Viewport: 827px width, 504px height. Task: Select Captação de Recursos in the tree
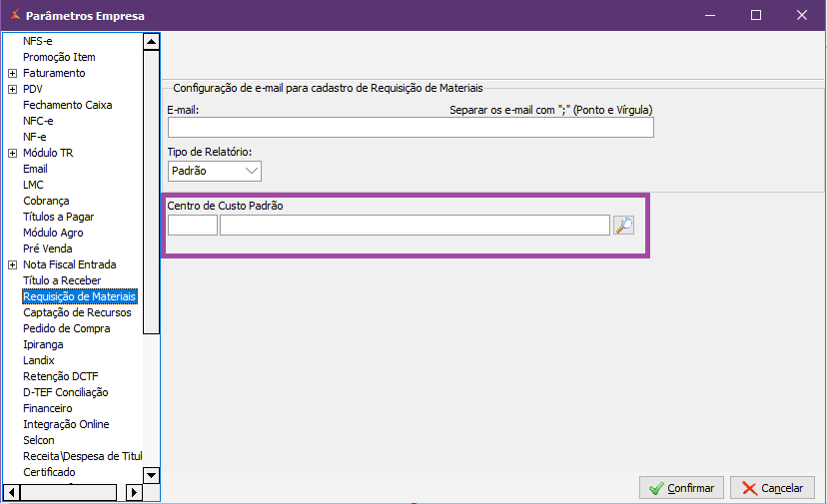point(77,312)
